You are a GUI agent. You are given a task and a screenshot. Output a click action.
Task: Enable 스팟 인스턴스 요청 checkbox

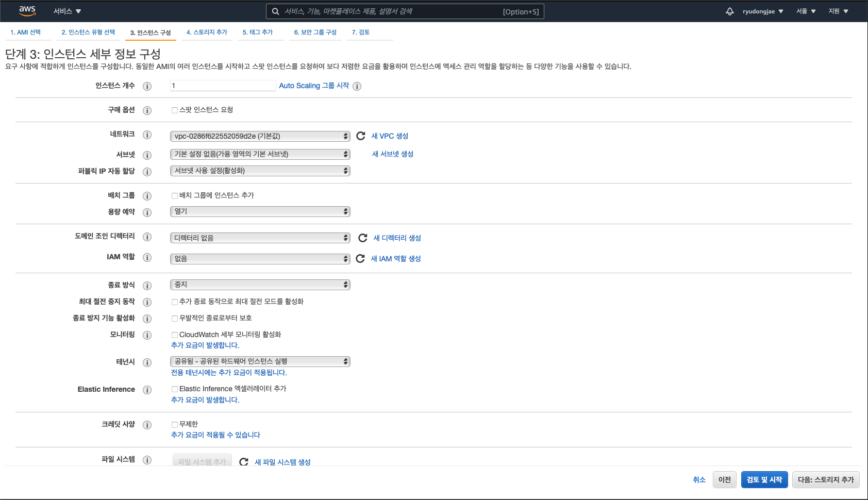[x=175, y=110]
